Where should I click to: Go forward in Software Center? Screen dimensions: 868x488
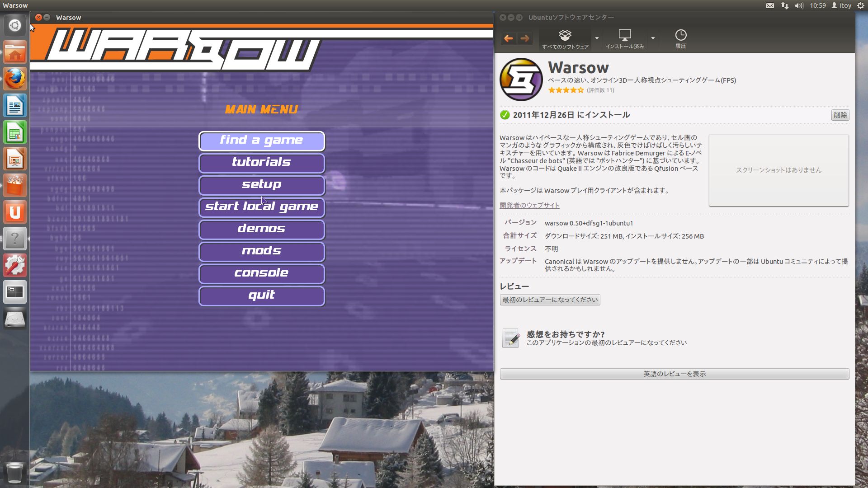[524, 38]
